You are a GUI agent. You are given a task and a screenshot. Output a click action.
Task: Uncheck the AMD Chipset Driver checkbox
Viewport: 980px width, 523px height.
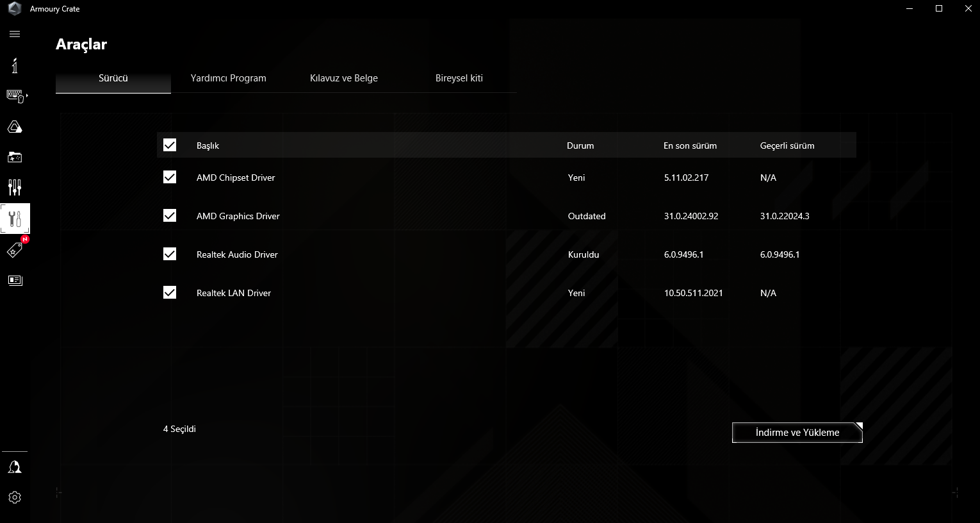170,177
